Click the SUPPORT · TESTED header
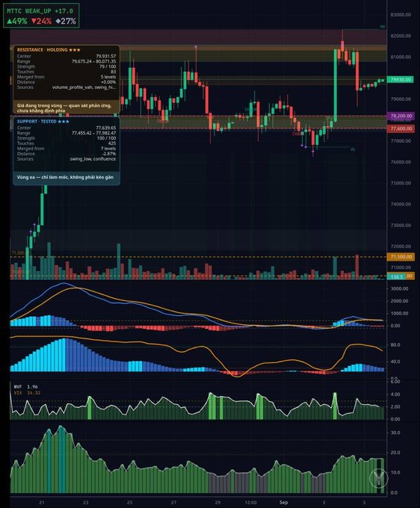Screen dimensions: 420x508 point(43,122)
